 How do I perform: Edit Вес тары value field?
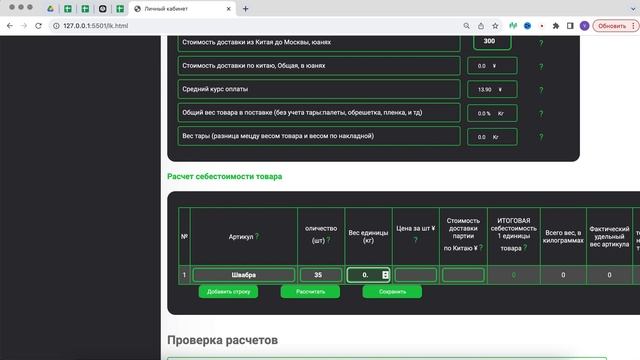coord(492,137)
